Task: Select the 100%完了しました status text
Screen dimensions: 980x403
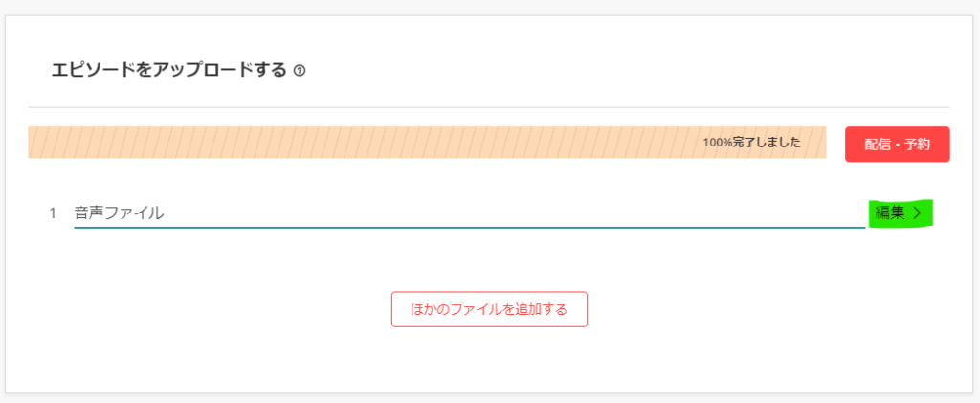Action: (x=751, y=143)
